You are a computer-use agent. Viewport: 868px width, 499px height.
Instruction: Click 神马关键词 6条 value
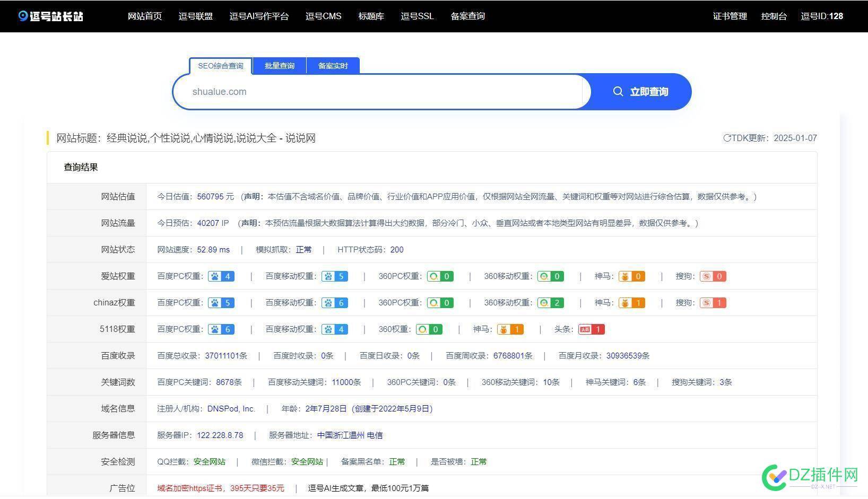(639, 382)
